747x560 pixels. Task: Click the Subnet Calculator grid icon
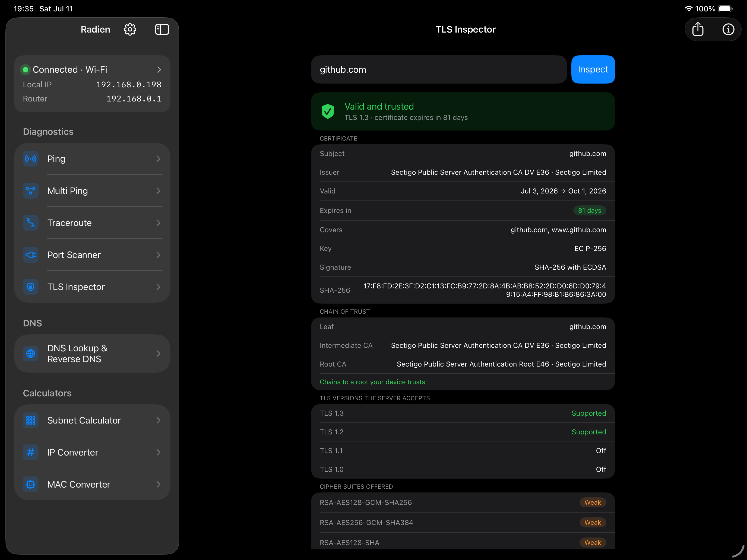(31, 420)
